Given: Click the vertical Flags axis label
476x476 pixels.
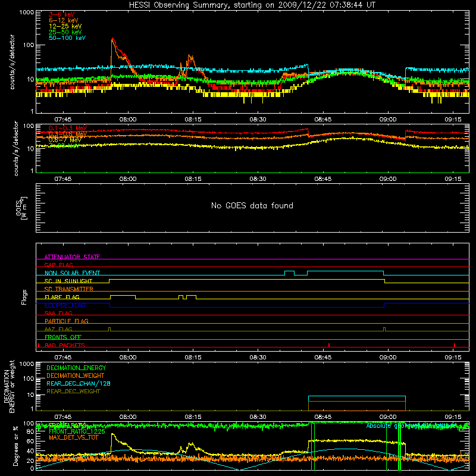Looking at the screenshot, I should pyautogui.click(x=24, y=297).
